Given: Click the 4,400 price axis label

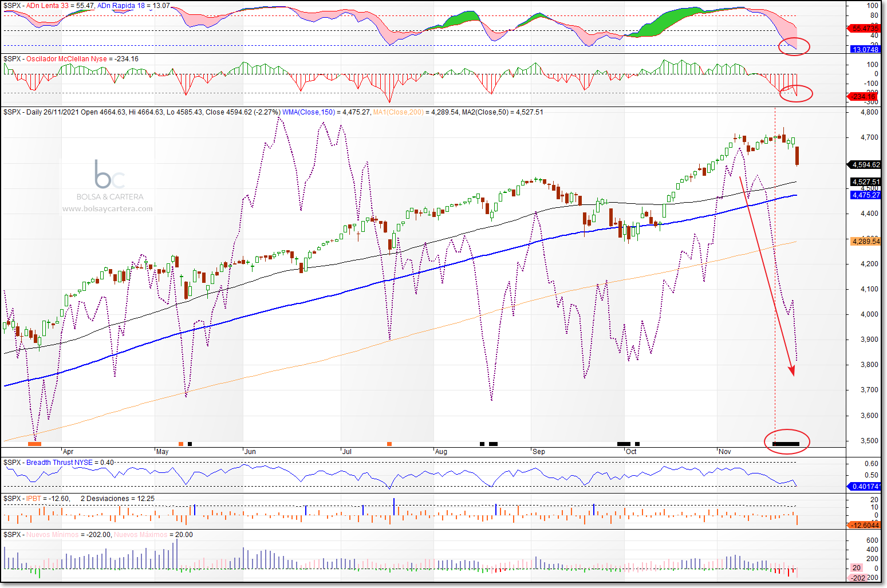Looking at the screenshot, I should coord(869,214).
